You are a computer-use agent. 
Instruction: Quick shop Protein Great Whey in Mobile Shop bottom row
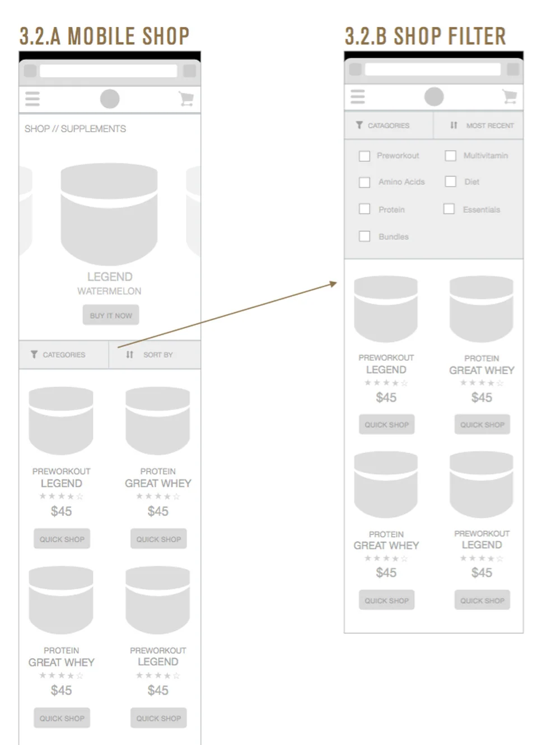pos(62,718)
